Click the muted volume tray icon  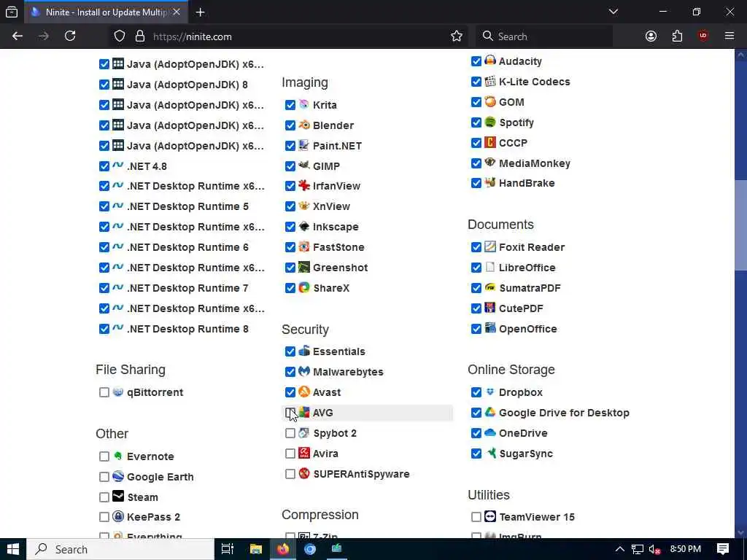click(654, 550)
